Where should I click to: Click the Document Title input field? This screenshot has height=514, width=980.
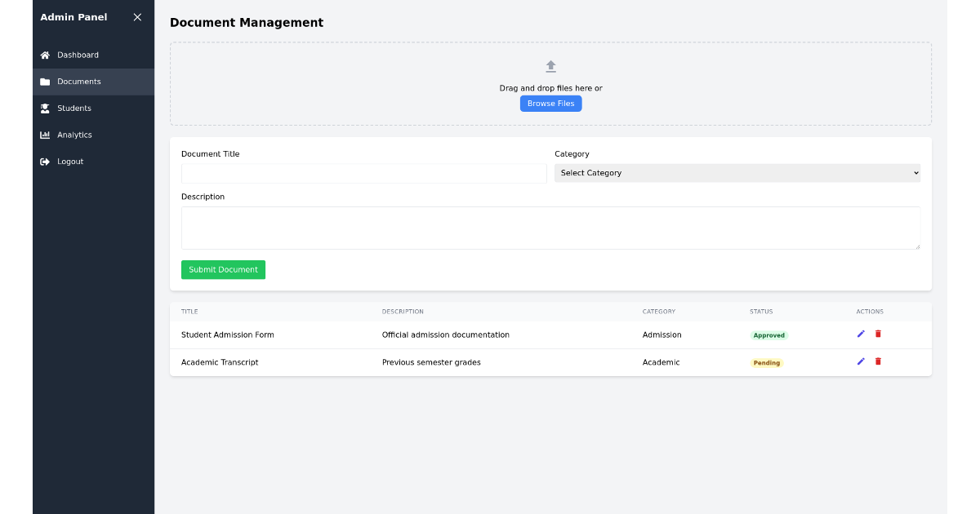363,173
